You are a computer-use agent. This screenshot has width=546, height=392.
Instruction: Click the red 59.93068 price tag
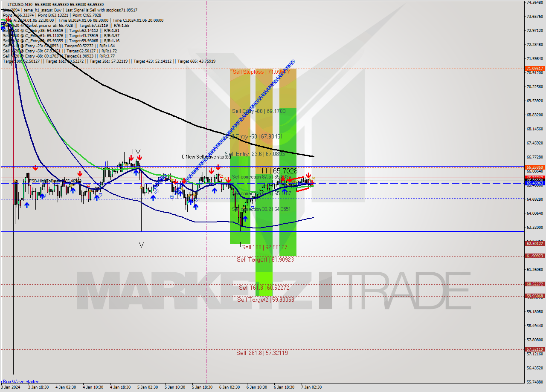535,296
